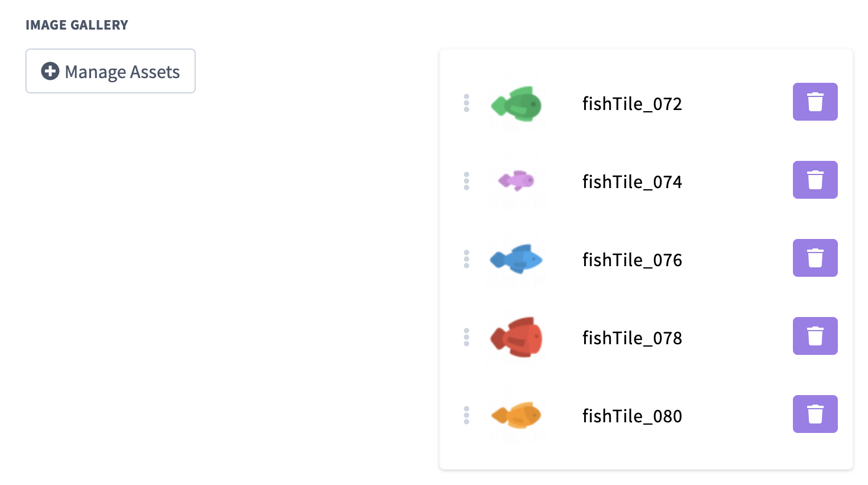Open Manage Assets

(x=111, y=71)
